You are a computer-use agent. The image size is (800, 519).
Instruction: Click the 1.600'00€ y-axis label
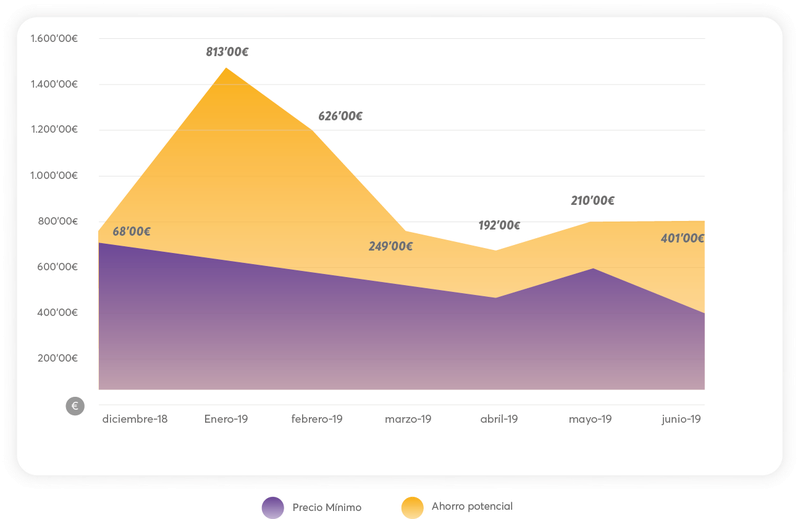point(55,39)
